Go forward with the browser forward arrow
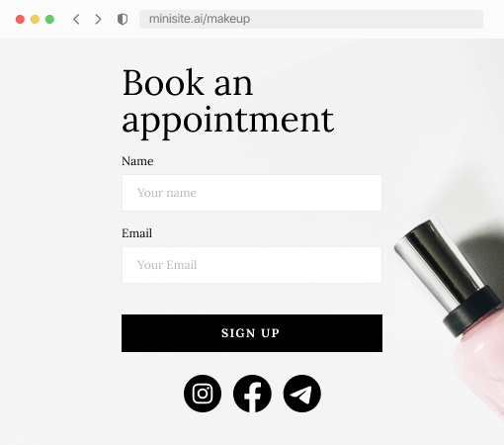 (x=98, y=19)
